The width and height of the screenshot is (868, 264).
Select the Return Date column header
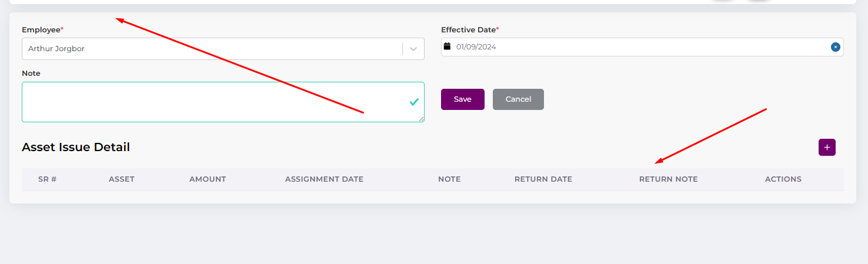tap(543, 179)
